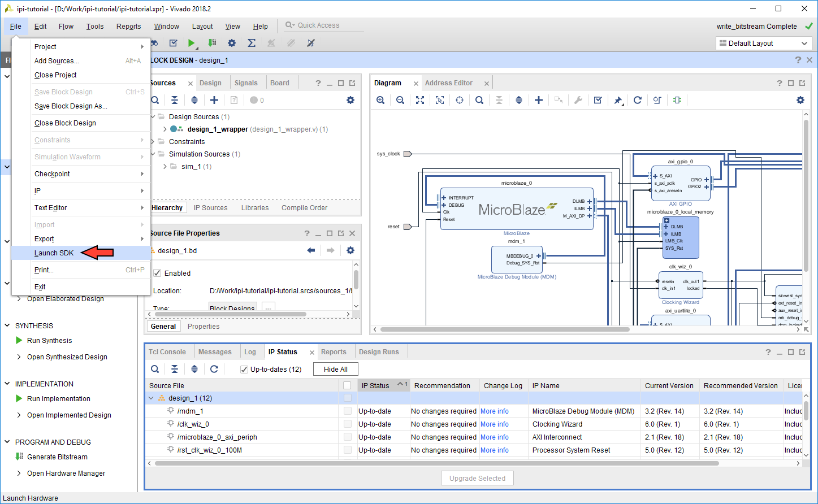
Task: Click the Diagram search magnifier icon
Action: pos(479,100)
